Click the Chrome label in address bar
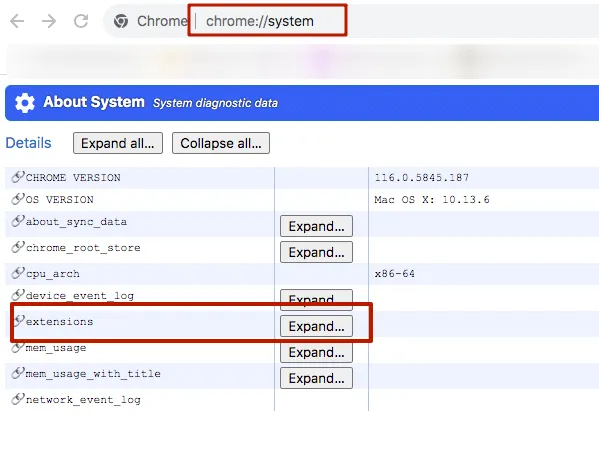Viewport: 599px width, 450px height. click(x=162, y=21)
